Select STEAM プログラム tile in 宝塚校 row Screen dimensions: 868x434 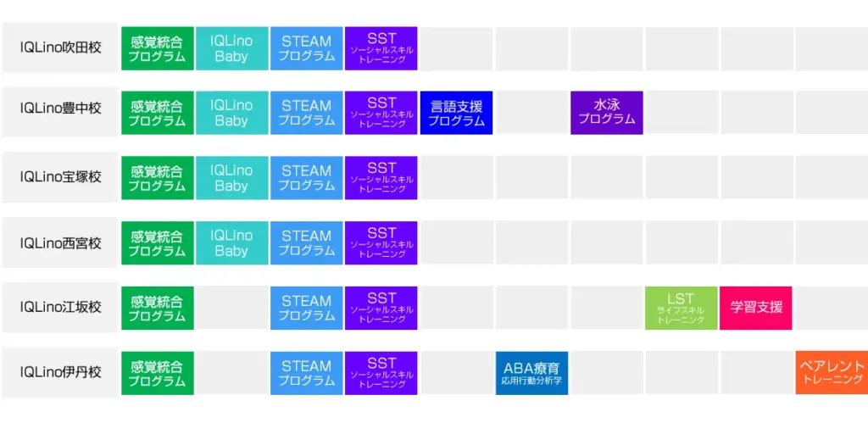(x=306, y=178)
